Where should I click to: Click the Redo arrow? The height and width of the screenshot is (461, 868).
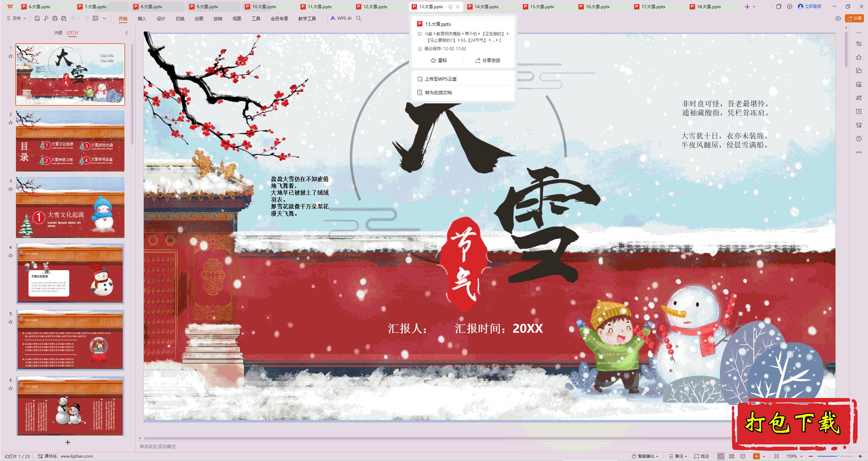click(87, 18)
